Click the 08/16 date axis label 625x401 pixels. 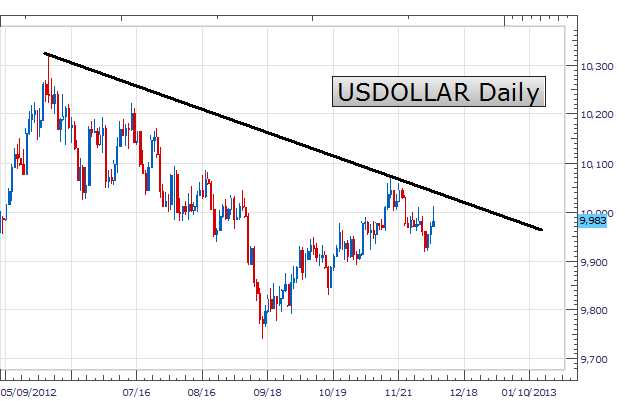(x=202, y=393)
